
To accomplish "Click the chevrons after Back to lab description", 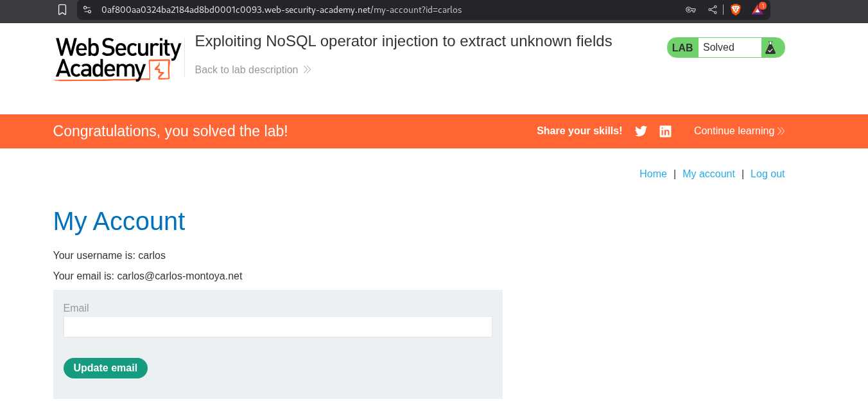I will point(308,69).
